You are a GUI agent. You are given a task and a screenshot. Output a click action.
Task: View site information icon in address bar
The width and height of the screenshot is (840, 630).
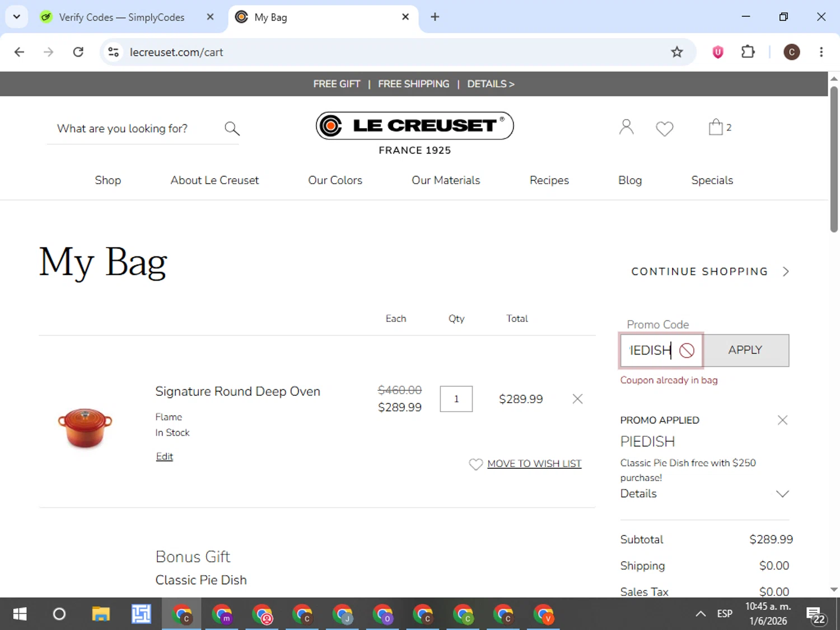[x=114, y=52]
